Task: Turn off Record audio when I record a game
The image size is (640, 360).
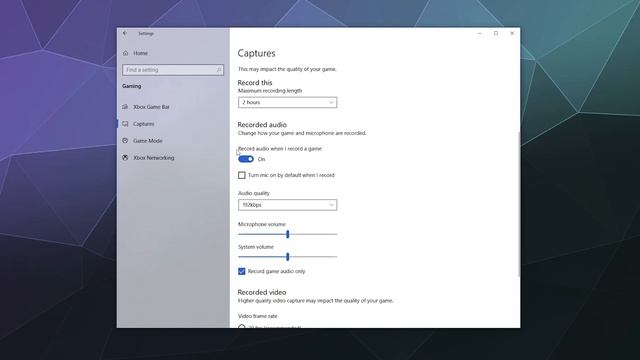Action: [x=246, y=159]
